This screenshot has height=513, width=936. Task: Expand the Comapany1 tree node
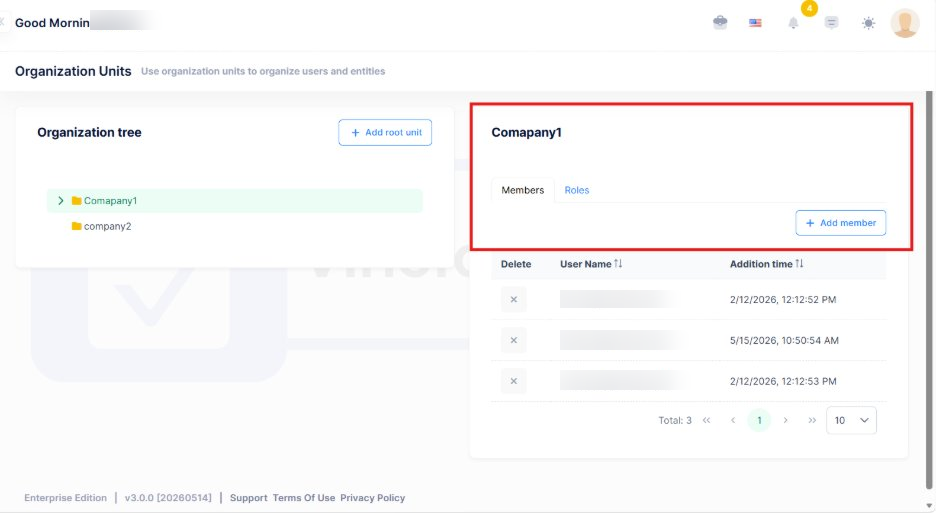click(x=60, y=201)
